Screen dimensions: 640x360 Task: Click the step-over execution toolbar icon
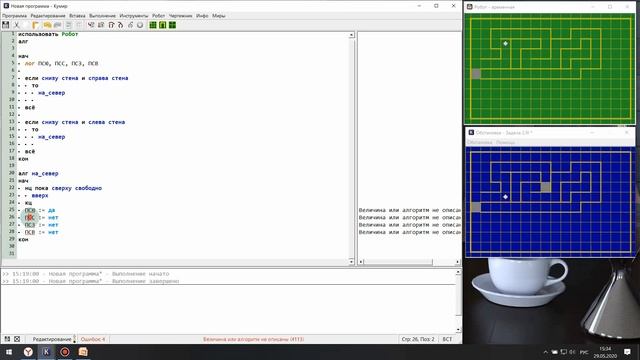coord(111,25)
